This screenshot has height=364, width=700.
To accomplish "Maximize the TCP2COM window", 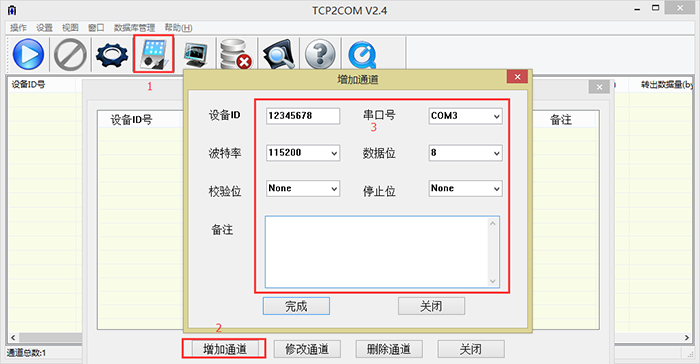I will pos(655,8).
